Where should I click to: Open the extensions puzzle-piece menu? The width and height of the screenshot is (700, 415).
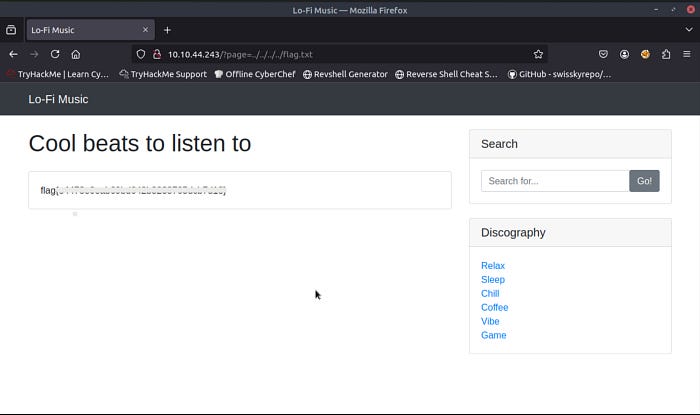click(x=666, y=54)
